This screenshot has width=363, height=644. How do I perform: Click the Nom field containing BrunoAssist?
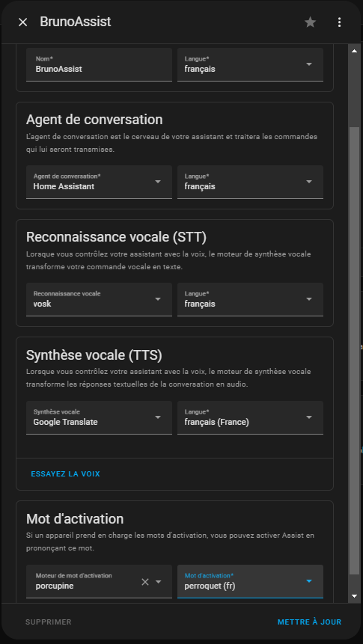(x=99, y=64)
